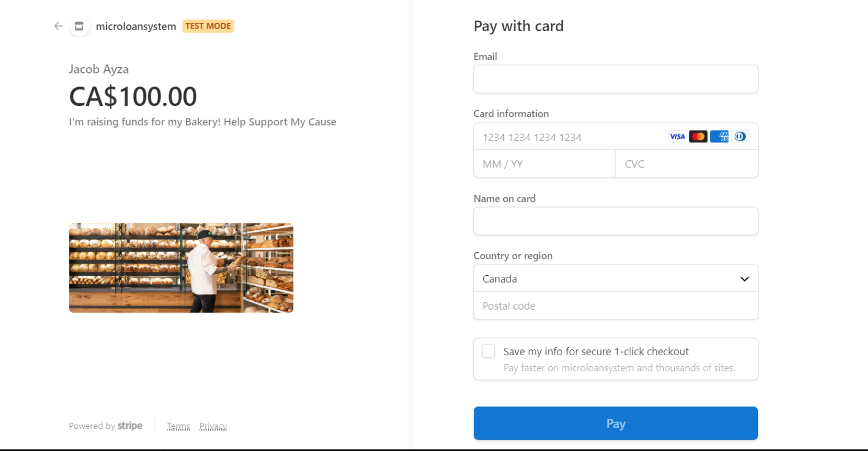Click the CVC field
Viewport: 868px width, 451px height.
686,164
